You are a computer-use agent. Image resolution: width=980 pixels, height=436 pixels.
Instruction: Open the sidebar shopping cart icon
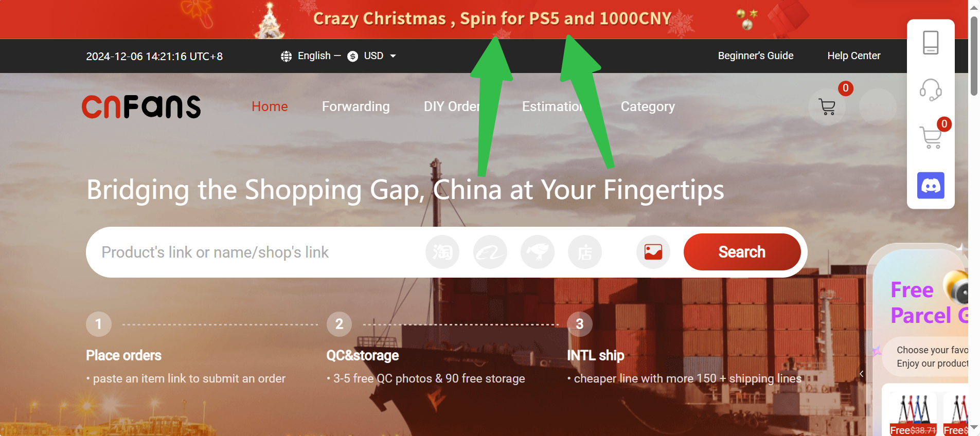click(931, 137)
